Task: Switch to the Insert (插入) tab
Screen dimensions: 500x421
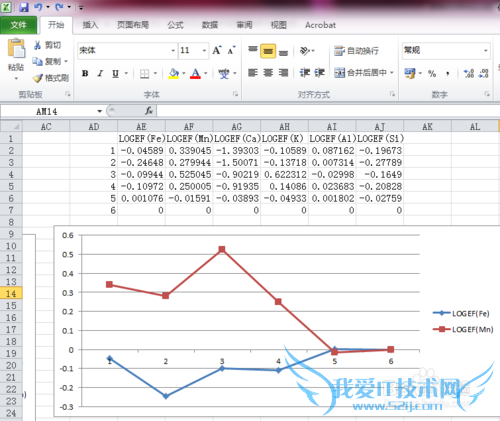Action: click(x=90, y=25)
